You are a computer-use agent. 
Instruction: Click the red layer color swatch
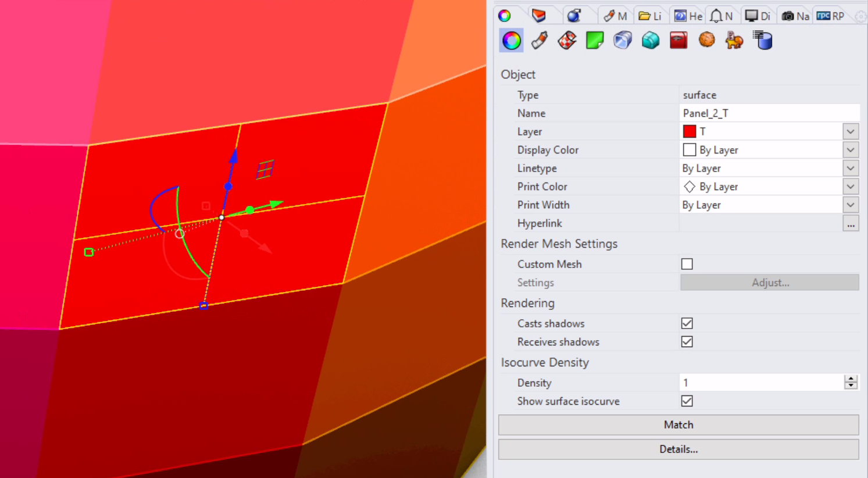(689, 131)
